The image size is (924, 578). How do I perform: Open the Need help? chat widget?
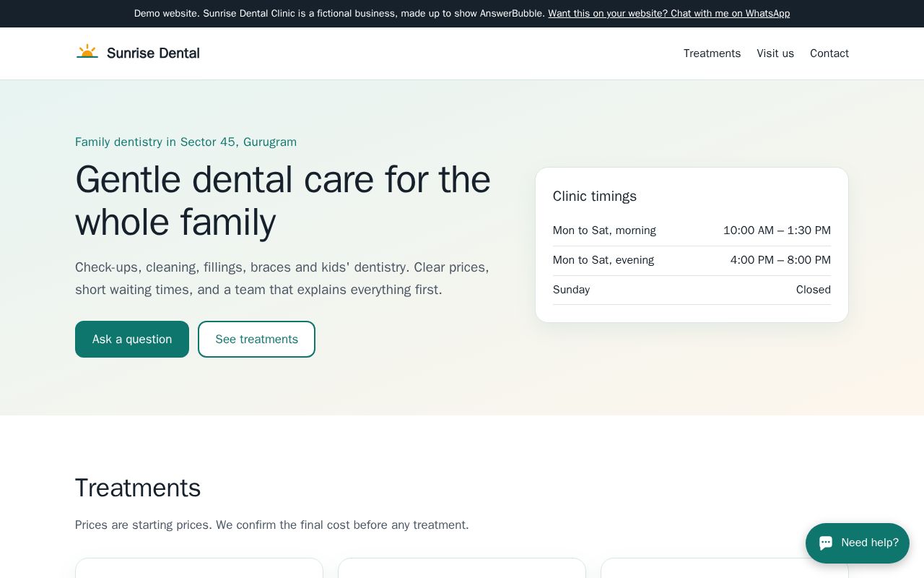pos(858,543)
